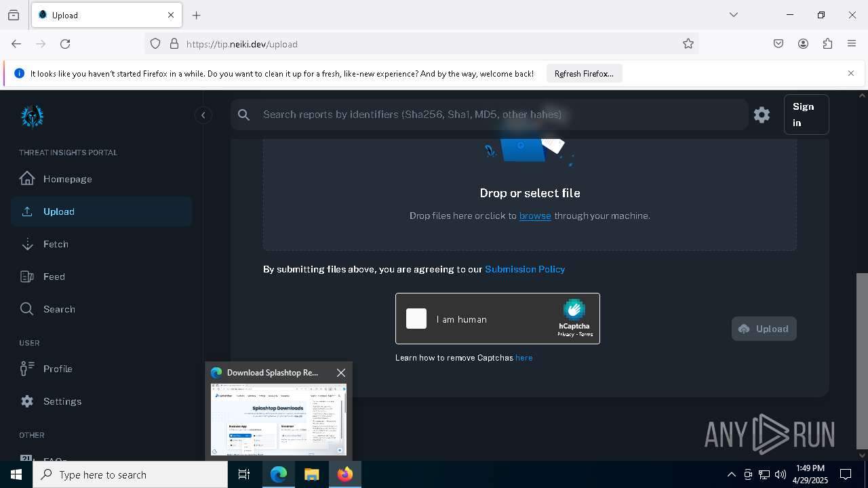Screen dimensions: 868x488
Task: Click the browse link in drop area
Action: click(535, 216)
